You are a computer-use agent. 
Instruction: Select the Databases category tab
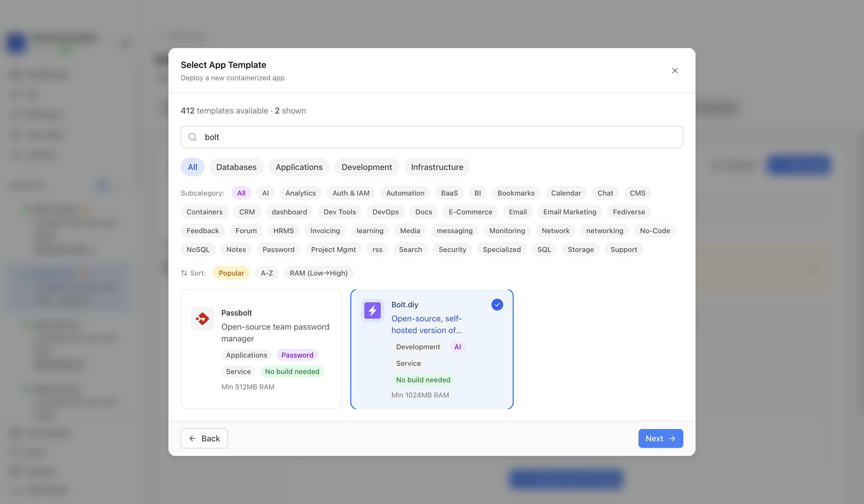click(236, 167)
